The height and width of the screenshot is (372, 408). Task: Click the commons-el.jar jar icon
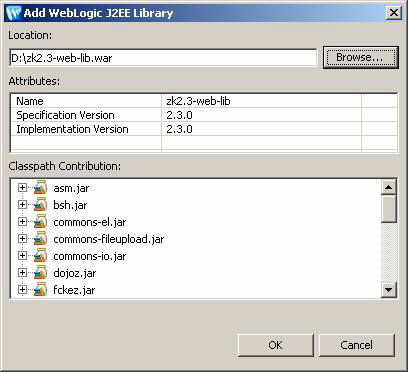[x=40, y=221]
